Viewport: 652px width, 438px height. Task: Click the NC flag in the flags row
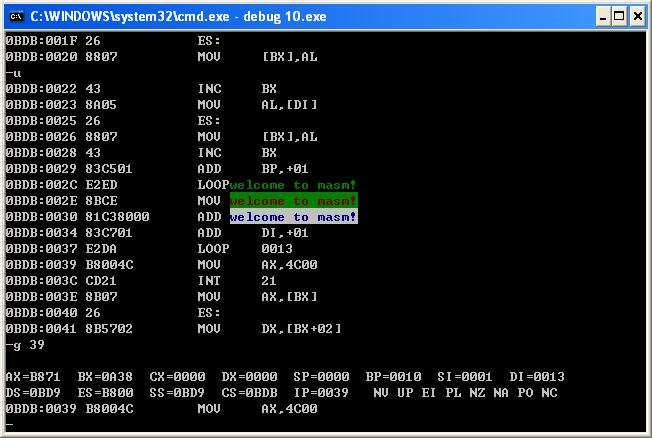pos(549,393)
